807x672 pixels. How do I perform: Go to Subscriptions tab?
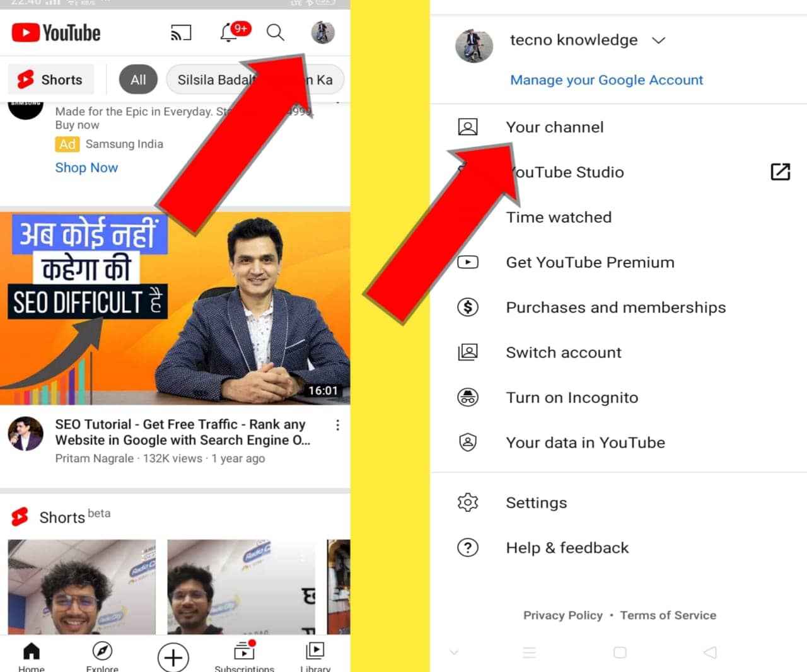[x=244, y=656]
